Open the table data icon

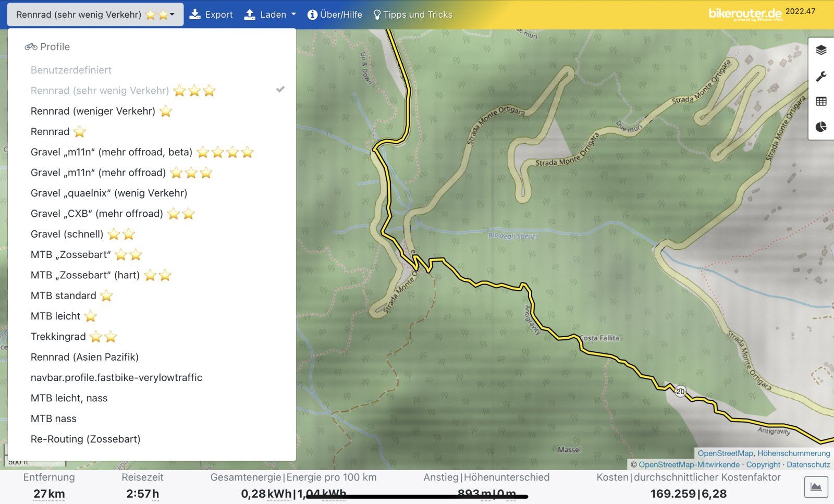click(x=821, y=102)
